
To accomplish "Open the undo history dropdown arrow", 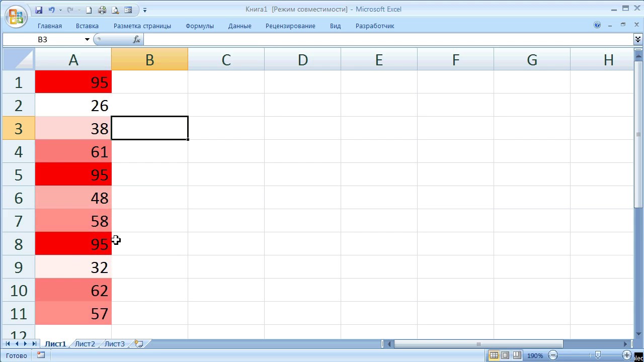I will [60, 10].
